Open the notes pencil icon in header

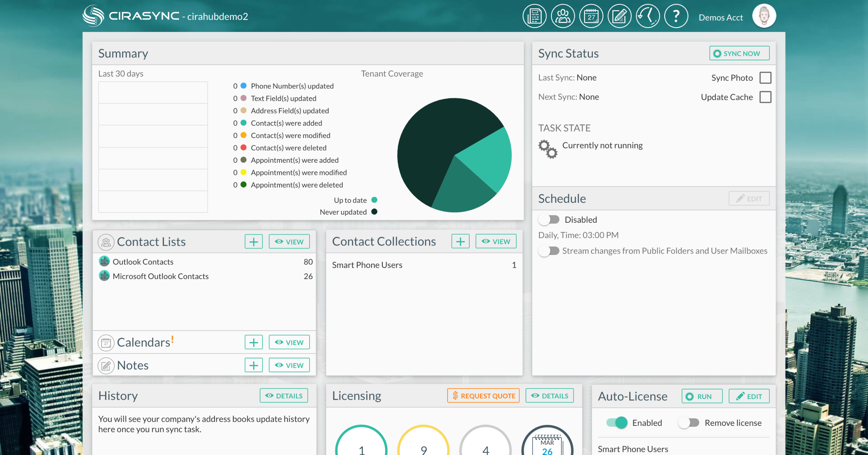pos(619,16)
